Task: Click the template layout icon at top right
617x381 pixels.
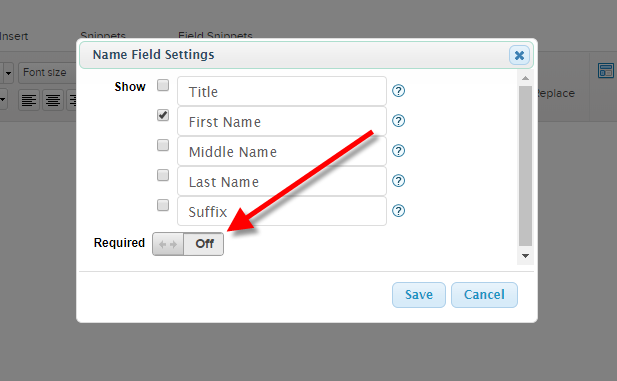Action: pyautogui.click(x=606, y=70)
